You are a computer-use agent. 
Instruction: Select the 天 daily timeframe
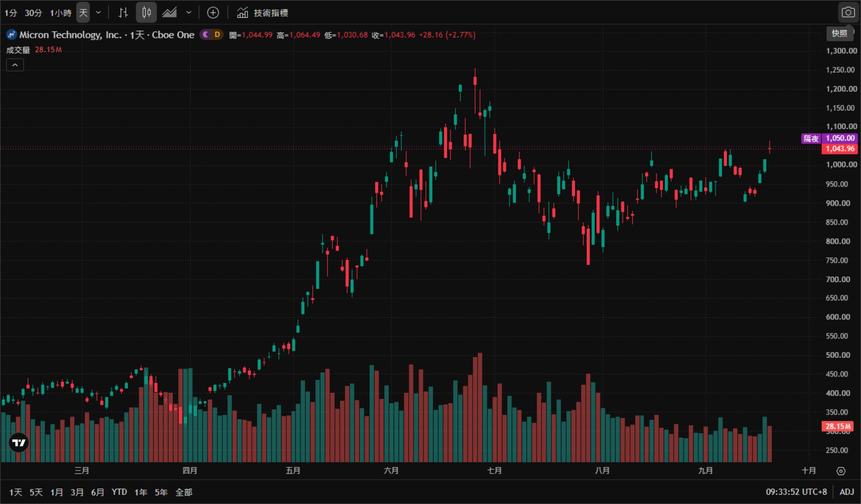pyautogui.click(x=83, y=13)
